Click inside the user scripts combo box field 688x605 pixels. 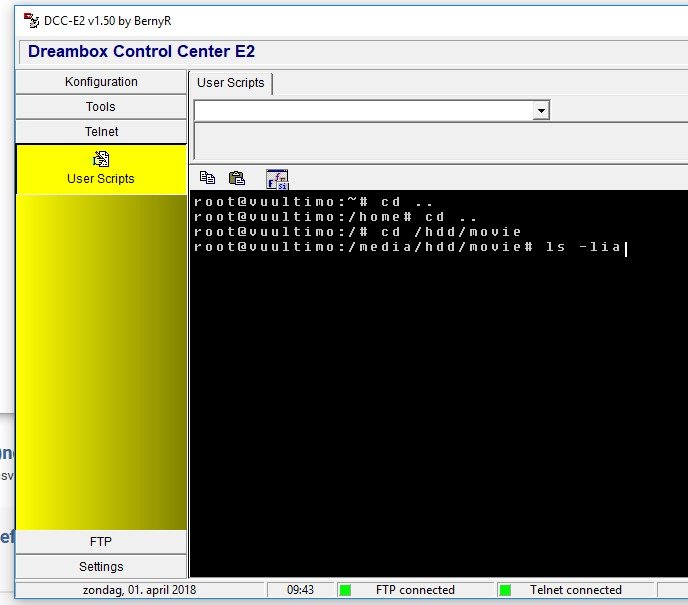pyautogui.click(x=363, y=111)
